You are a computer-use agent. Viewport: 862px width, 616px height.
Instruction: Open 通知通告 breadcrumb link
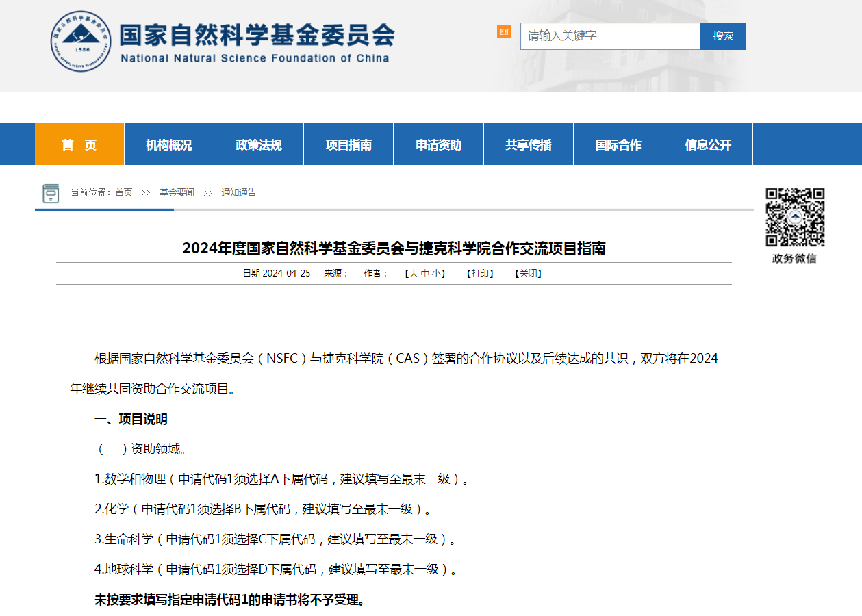click(238, 193)
